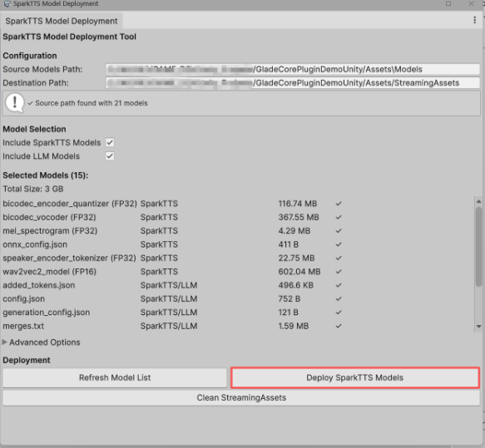Open the three-dot window options menu
Viewport: 485px width, 448px height.
coord(474,20)
